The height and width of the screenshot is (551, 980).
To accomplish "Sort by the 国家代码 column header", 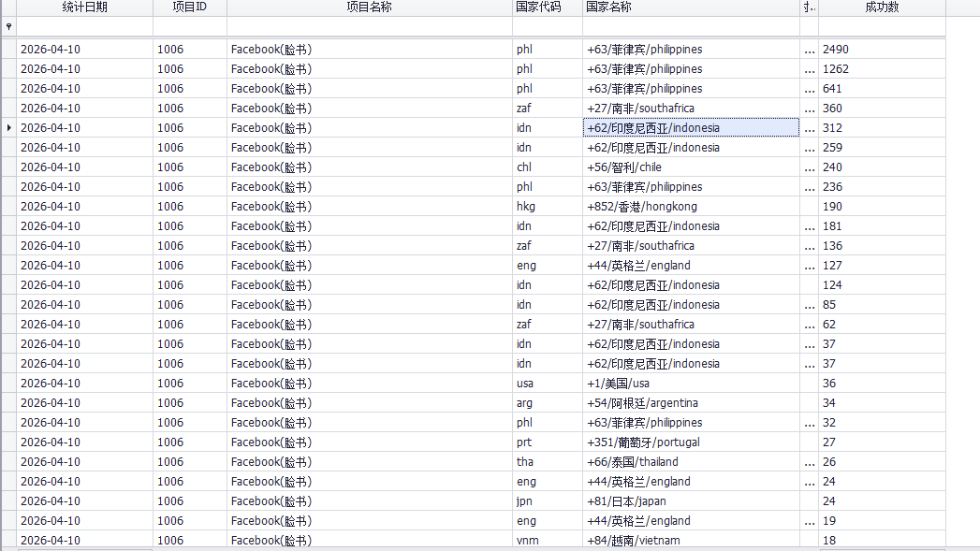I will point(548,7).
